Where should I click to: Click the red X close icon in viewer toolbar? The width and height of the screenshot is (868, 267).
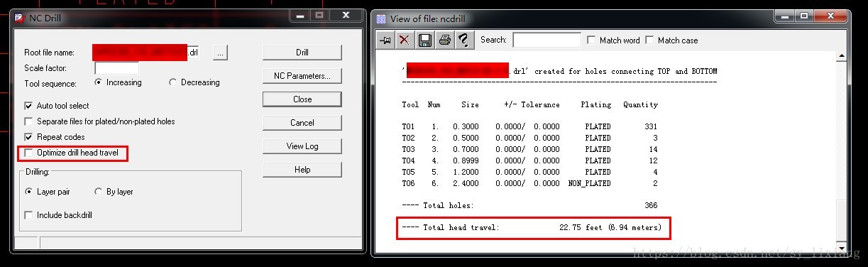tap(405, 40)
